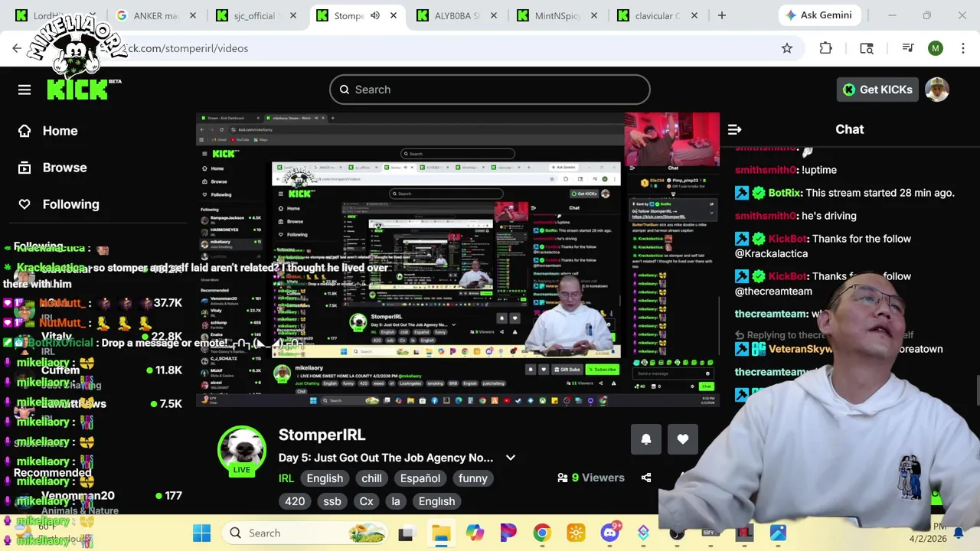Switch to the MintNSpicy tab

pos(557,15)
